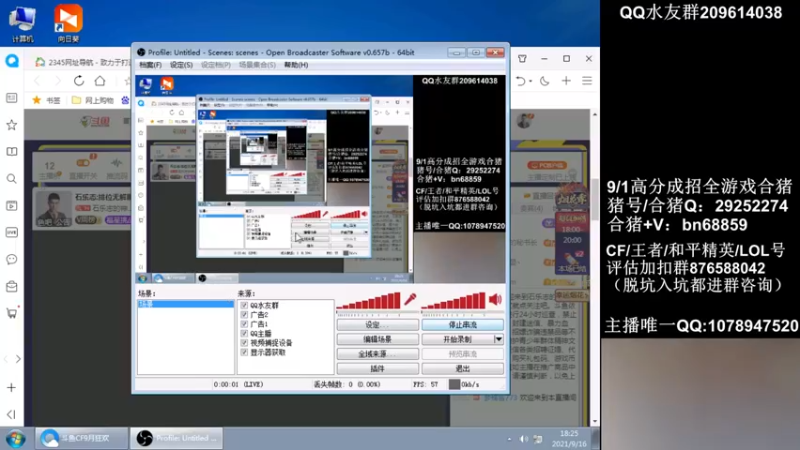Screen dimensions: 800x450
Task: Click the 全域来源... button
Action: point(378,354)
